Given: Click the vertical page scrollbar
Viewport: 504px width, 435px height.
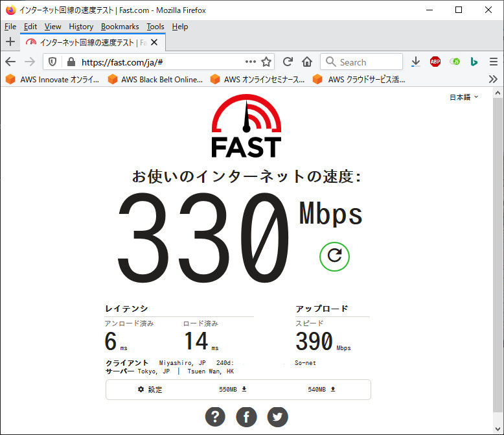Looking at the screenshot, I should click(498, 256).
